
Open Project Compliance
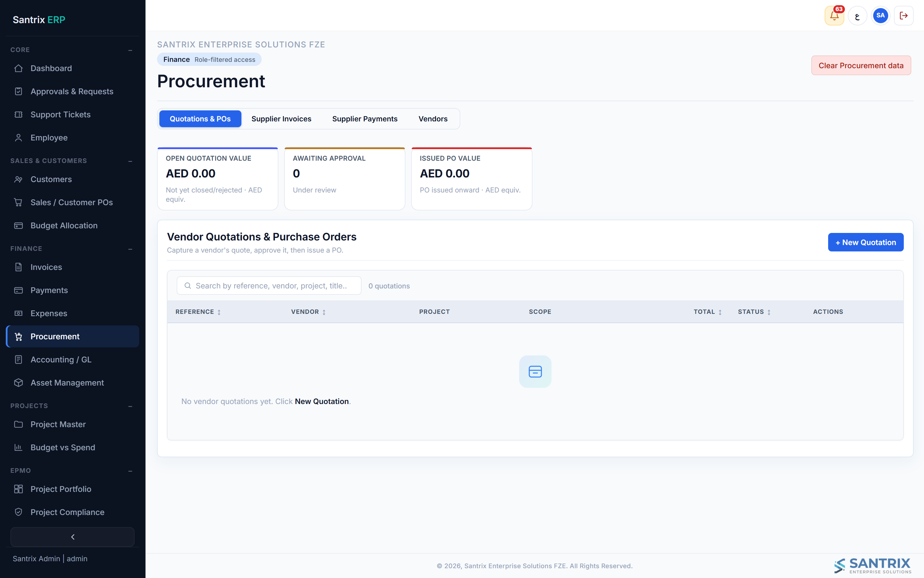coord(72,512)
